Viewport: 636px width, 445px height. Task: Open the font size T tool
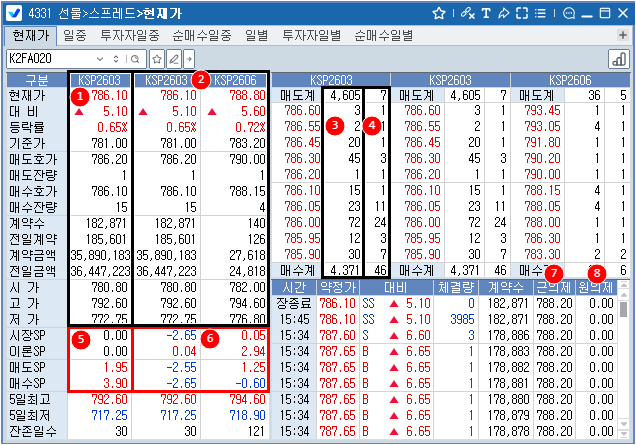485,13
